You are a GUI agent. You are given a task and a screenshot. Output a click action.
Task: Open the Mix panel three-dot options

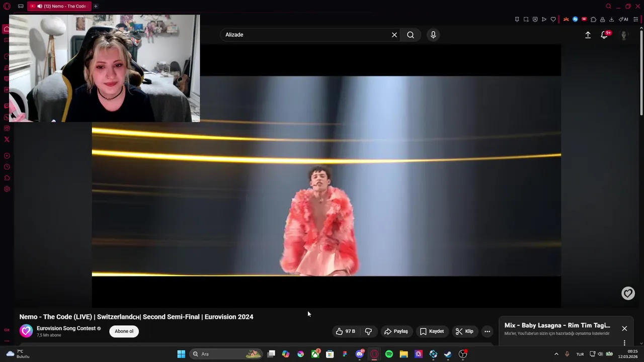[624, 343]
